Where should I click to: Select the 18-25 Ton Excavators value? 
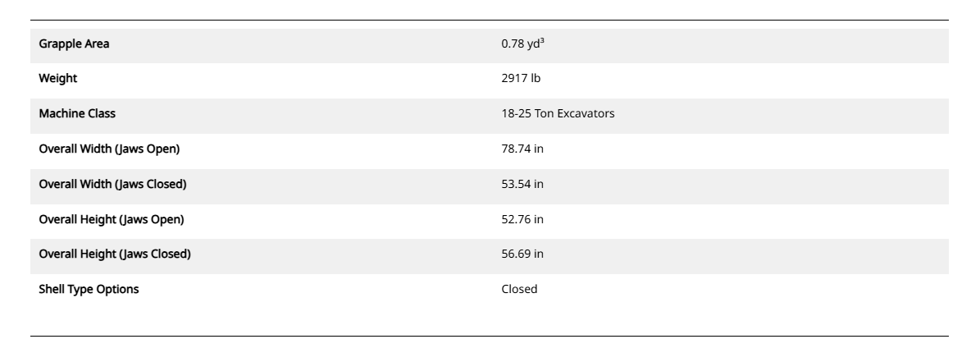click(558, 114)
